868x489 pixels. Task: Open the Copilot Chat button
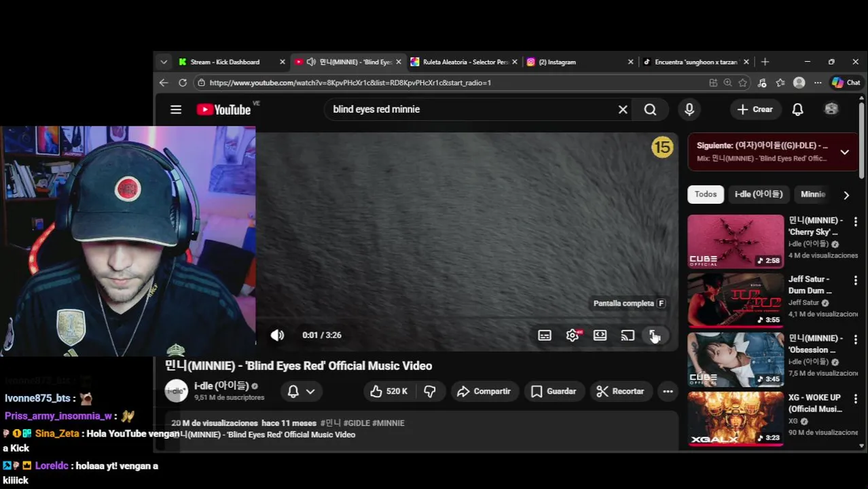click(846, 83)
